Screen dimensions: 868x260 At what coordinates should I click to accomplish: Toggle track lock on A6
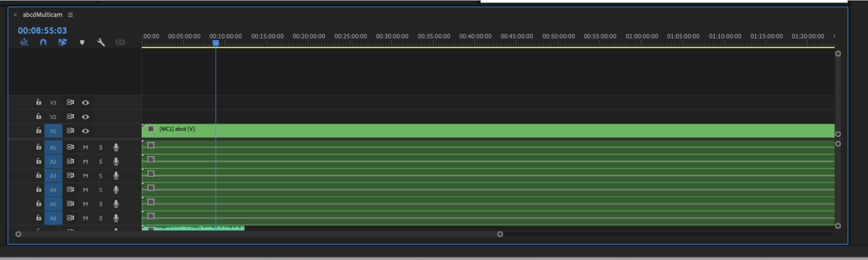click(x=38, y=217)
